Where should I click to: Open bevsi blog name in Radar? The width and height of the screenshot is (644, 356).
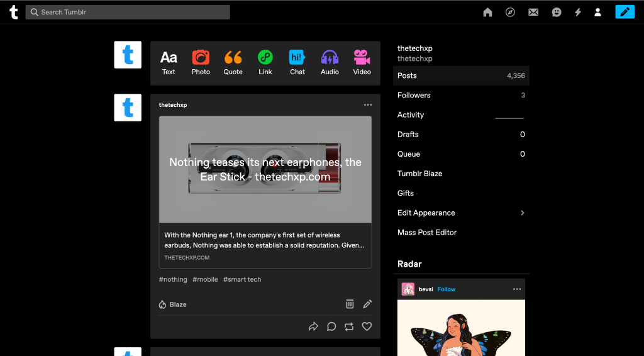click(426, 289)
